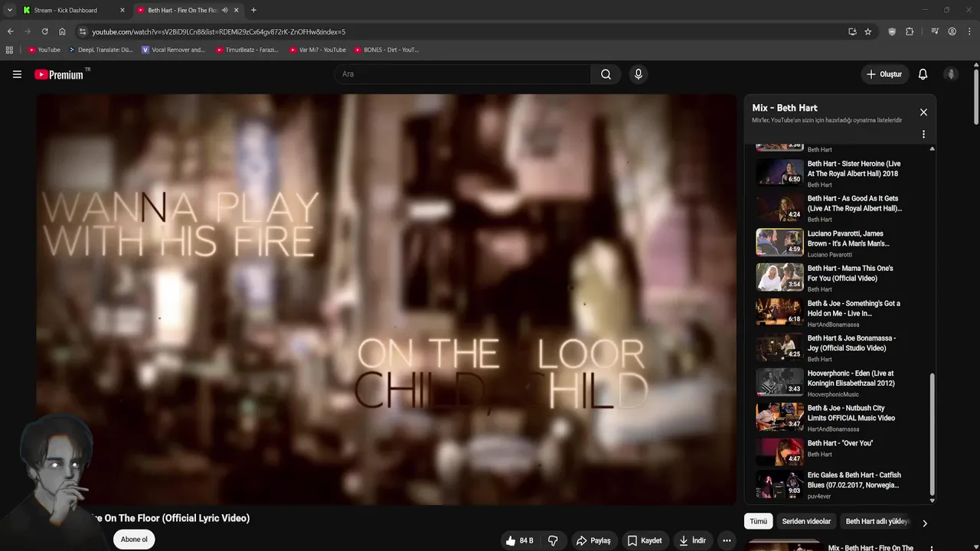Click the search magnifier button
This screenshot has width=980, height=551.
[x=606, y=74]
